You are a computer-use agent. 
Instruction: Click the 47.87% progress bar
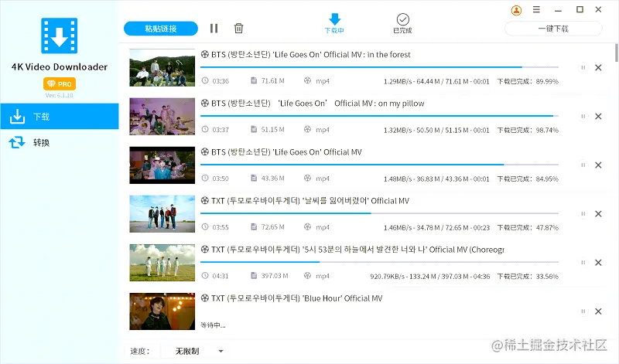tap(379, 213)
